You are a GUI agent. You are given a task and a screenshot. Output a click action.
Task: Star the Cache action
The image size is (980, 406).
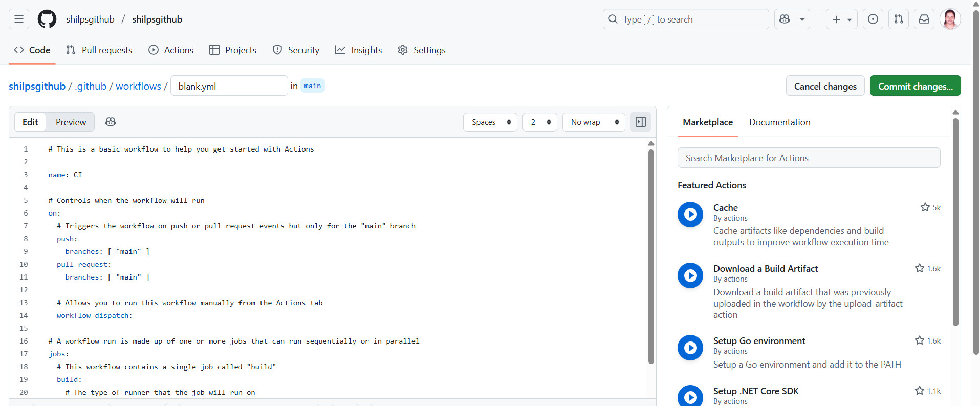925,207
